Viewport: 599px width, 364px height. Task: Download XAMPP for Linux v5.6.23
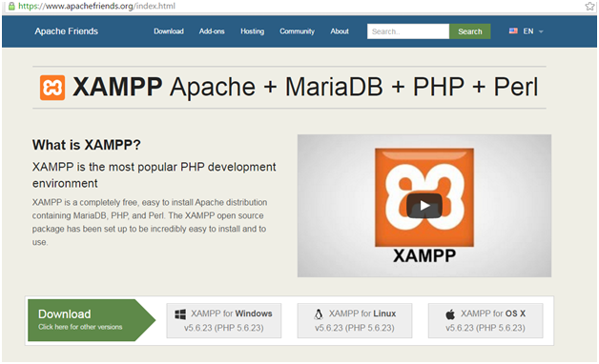355,320
